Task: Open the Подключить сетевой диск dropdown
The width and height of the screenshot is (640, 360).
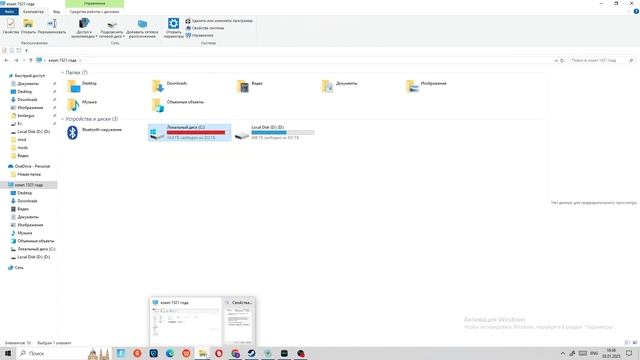Action: 112,28
